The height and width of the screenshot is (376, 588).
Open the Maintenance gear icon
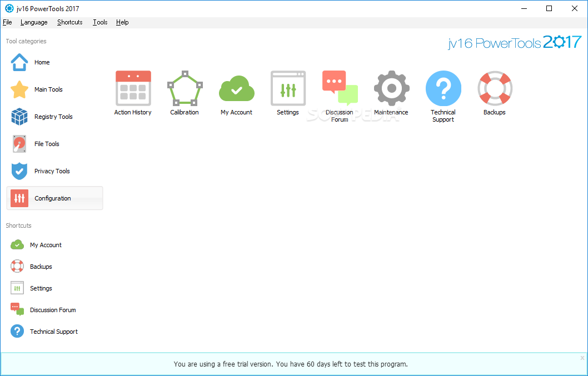click(391, 88)
